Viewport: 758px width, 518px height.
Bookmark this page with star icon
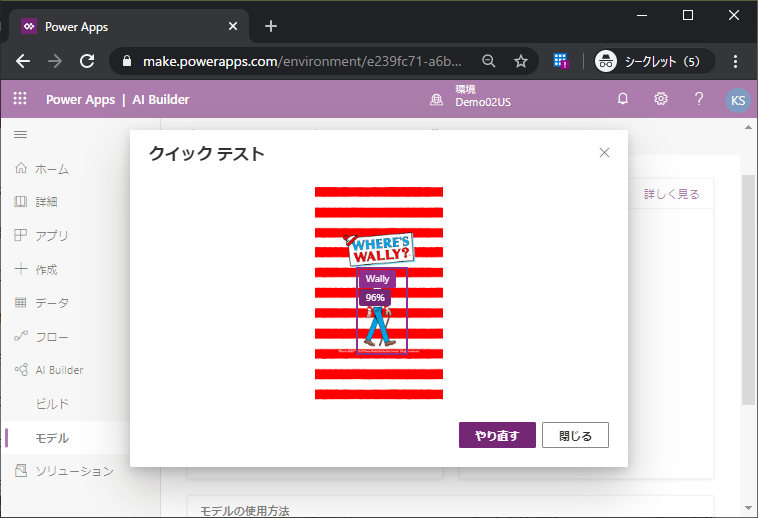pos(521,61)
